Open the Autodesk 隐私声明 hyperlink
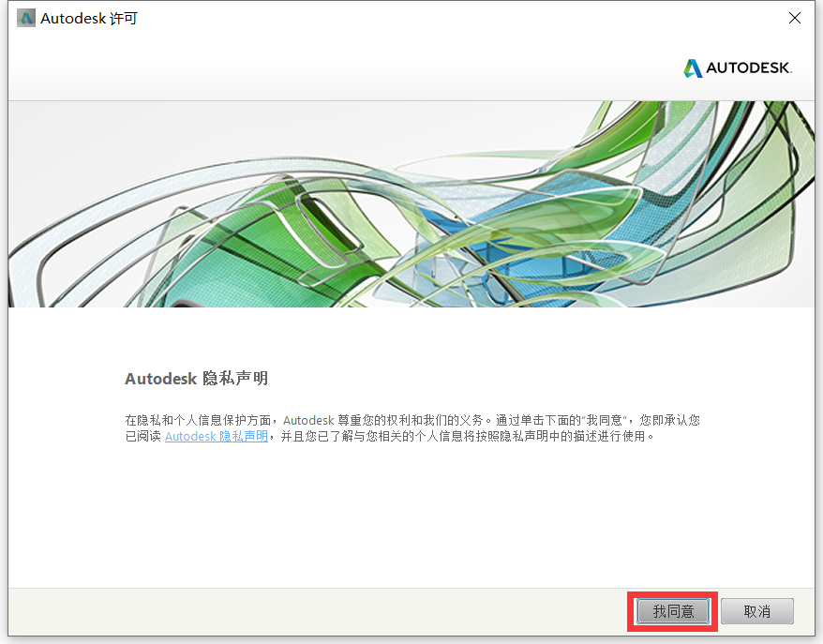 [217, 436]
